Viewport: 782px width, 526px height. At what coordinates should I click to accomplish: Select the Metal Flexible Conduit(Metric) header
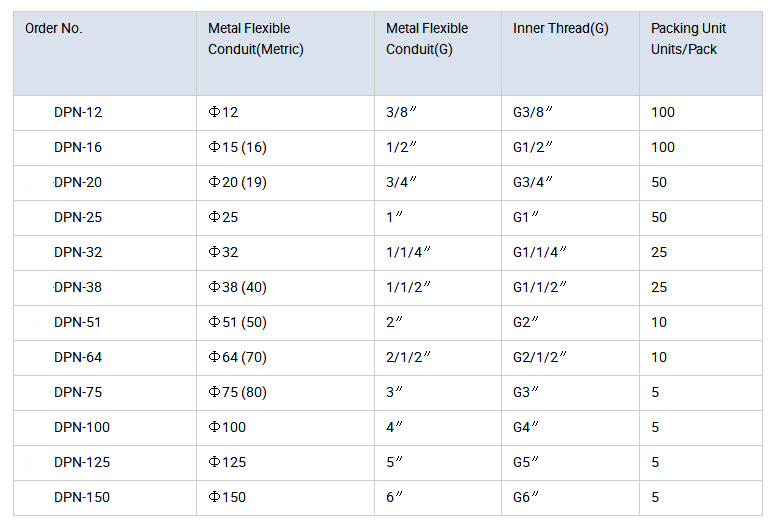[255, 39]
